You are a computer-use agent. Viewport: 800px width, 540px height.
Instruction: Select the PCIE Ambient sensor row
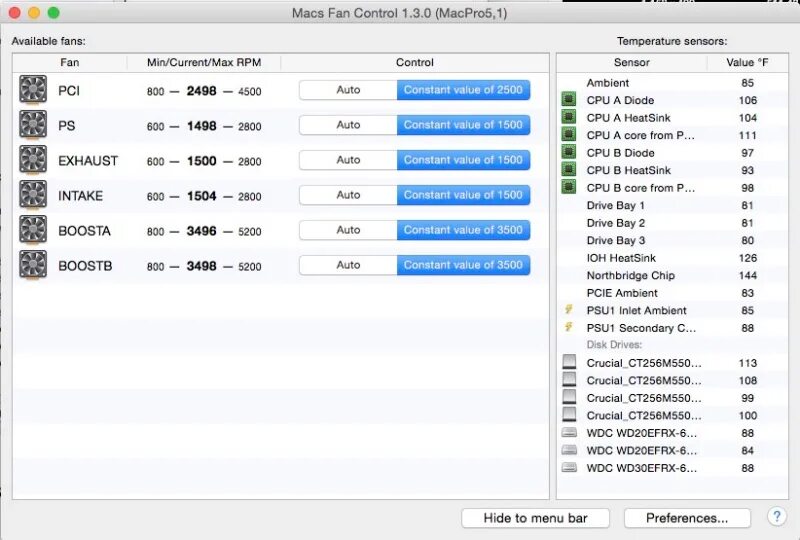(672, 292)
